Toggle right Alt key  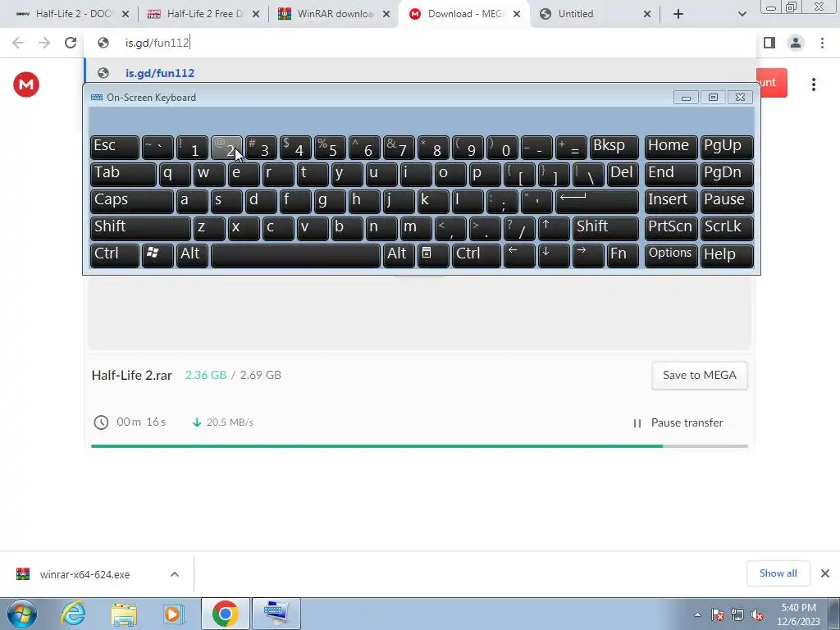tap(399, 256)
